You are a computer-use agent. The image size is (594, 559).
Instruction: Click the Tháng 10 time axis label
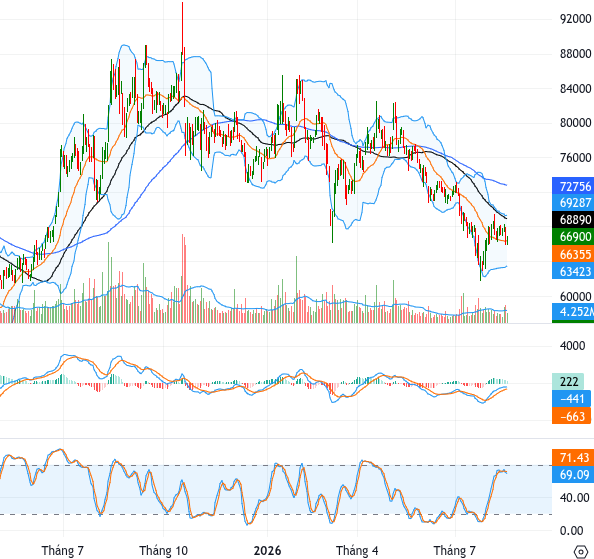click(x=163, y=550)
